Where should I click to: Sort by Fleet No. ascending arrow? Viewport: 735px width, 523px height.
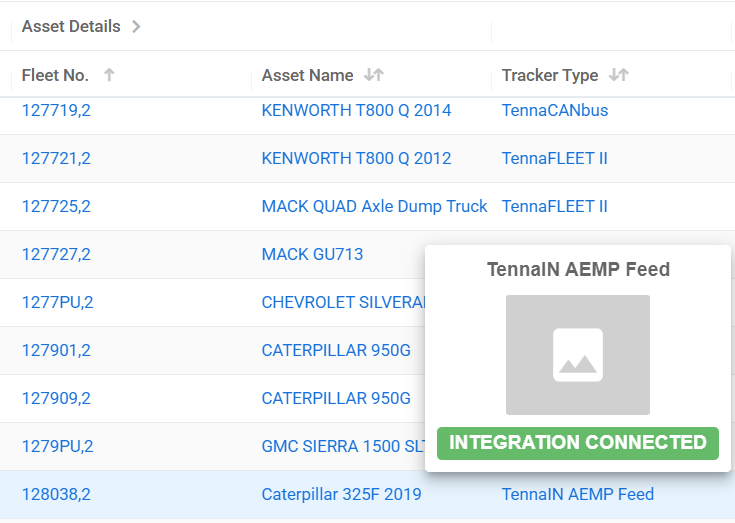tap(109, 75)
